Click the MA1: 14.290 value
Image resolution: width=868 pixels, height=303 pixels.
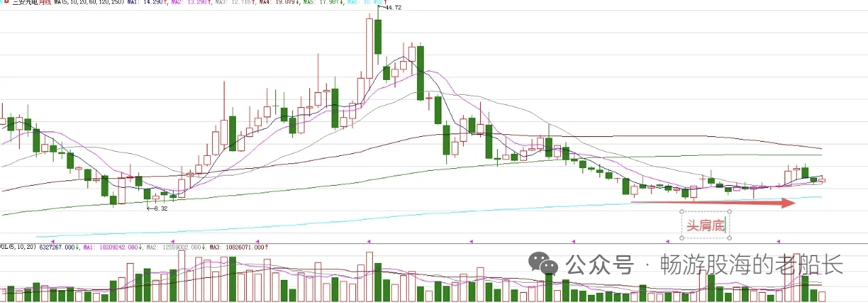(147, 3)
